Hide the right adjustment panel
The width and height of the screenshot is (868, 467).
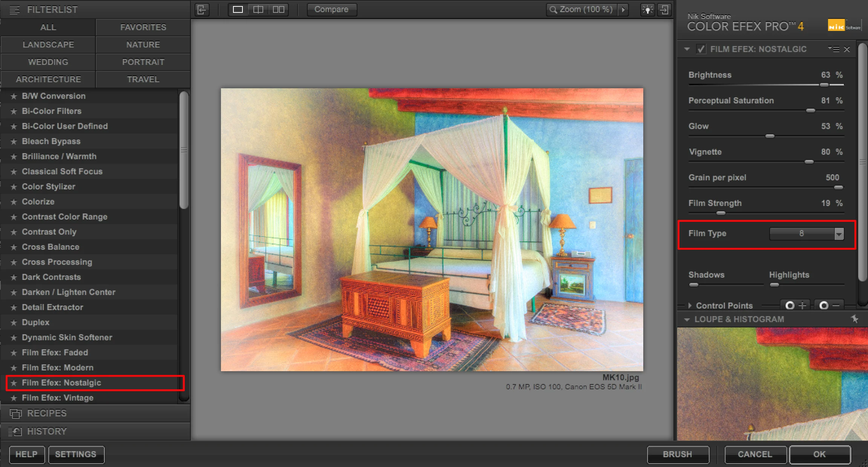click(664, 9)
